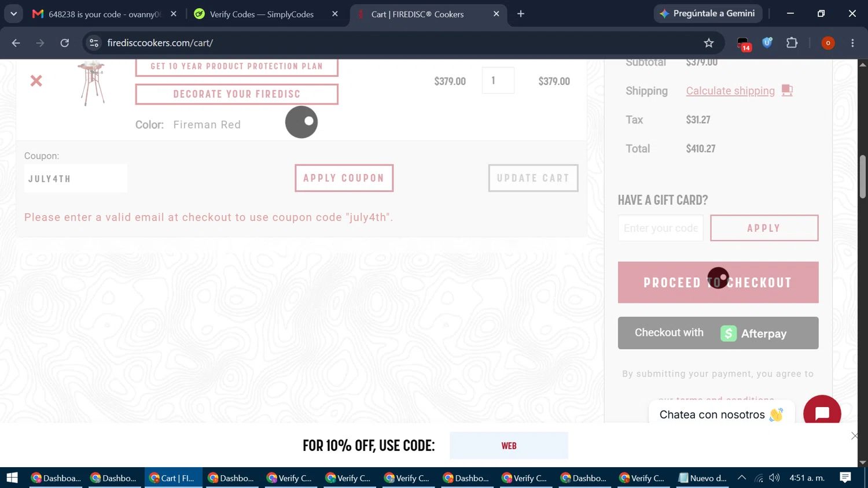
Task: Open the Nuevo d... Notepad taskbar item
Action: 702,478
